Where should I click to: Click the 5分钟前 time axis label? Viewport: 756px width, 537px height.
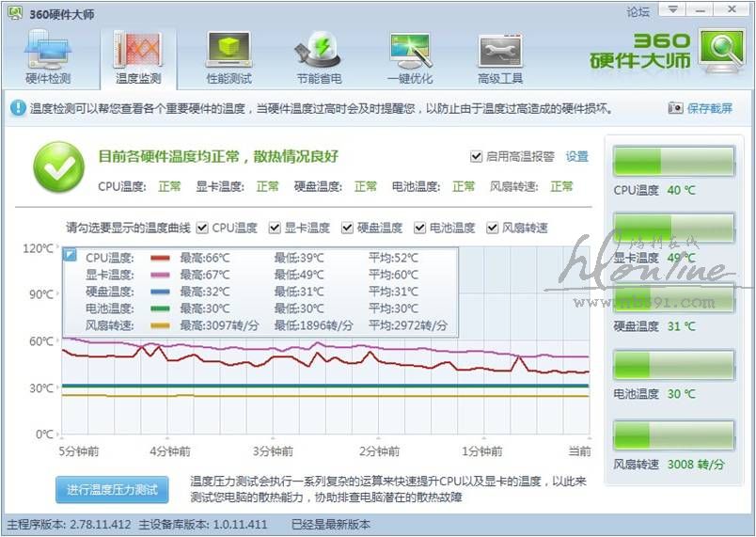point(79,451)
